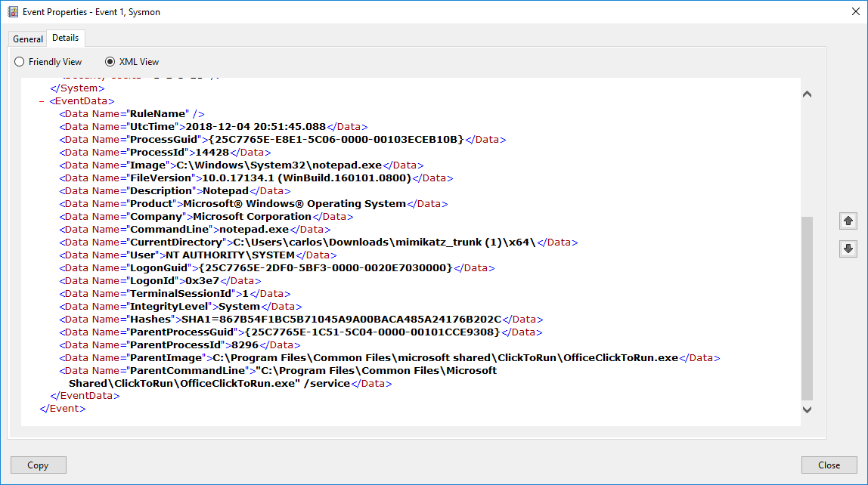Click the scrollbar down arrow
Viewport: 868px width, 485px height.
pyautogui.click(x=807, y=409)
